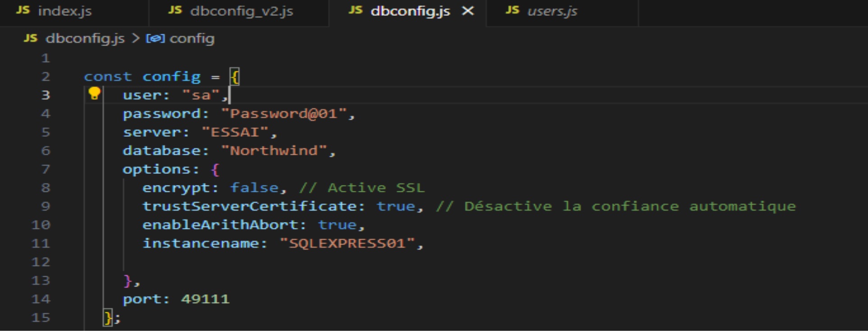Click the user property key on line 3
868x334 pixels.
(142, 95)
